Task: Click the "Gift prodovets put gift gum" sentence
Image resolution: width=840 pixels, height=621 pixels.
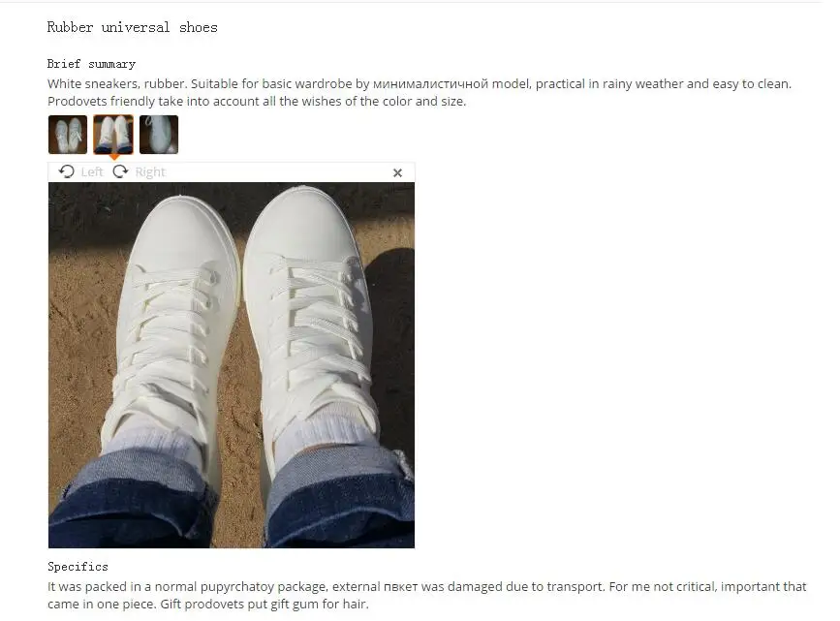Action: click(x=264, y=604)
